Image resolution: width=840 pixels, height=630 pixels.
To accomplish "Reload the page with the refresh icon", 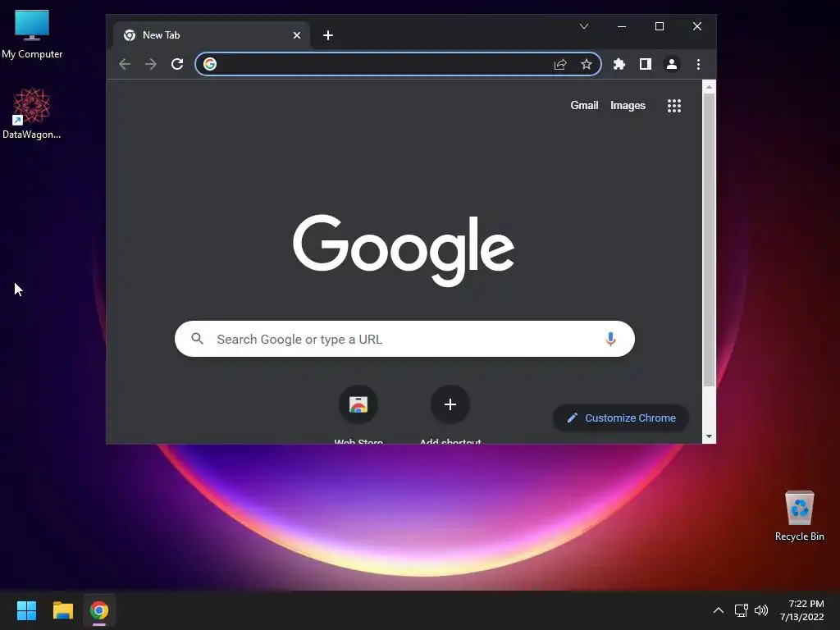I will pyautogui.click(x=177, y=64).
